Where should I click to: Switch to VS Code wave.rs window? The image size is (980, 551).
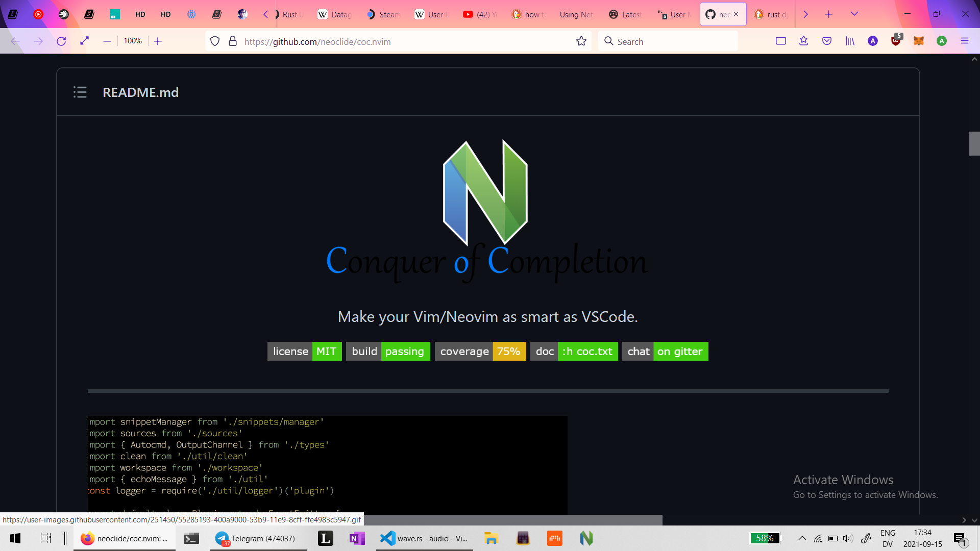(425, 538)
